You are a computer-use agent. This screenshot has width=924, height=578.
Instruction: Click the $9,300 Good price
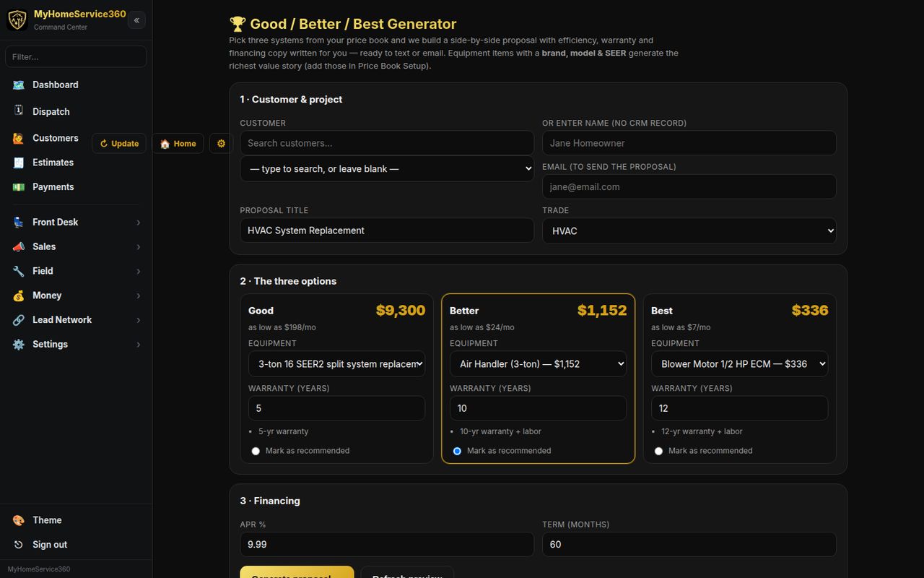(x=401, y=311)
